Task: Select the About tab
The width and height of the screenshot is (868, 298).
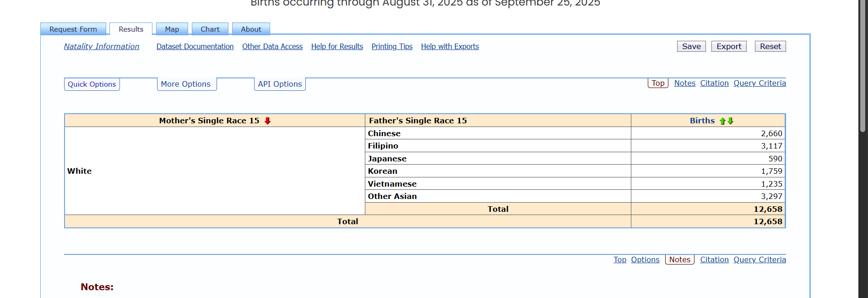Action: coord(251,29)
